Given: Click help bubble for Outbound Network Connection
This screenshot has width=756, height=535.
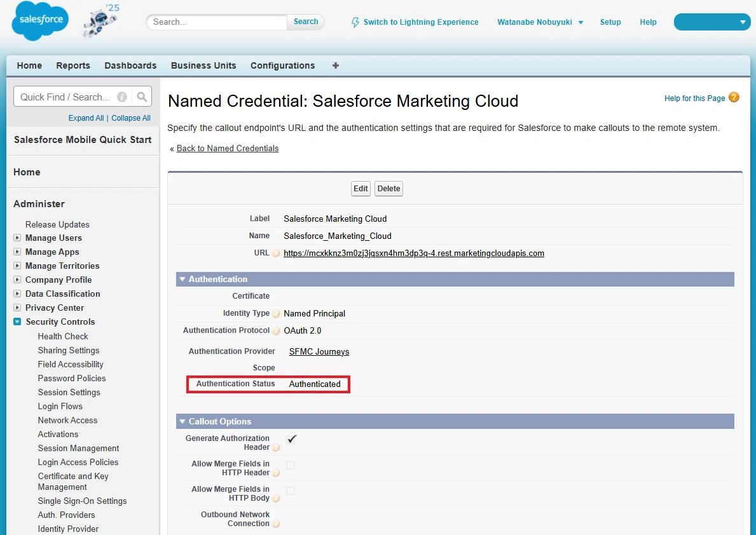Looking at the screenshot, I should click(x=276, y=524).
